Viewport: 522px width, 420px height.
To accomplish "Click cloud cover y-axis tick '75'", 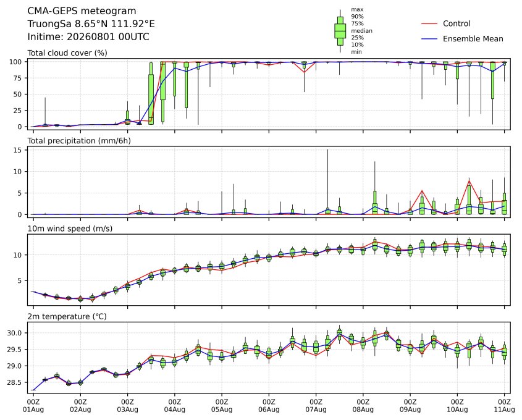I will click(18, 78).
